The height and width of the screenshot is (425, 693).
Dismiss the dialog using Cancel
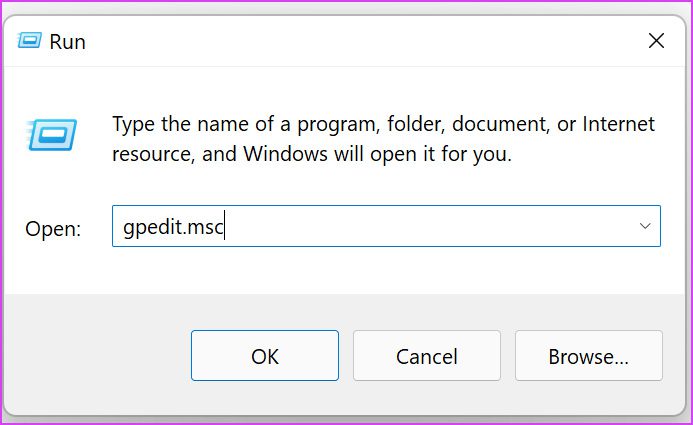tap(426, 356)
